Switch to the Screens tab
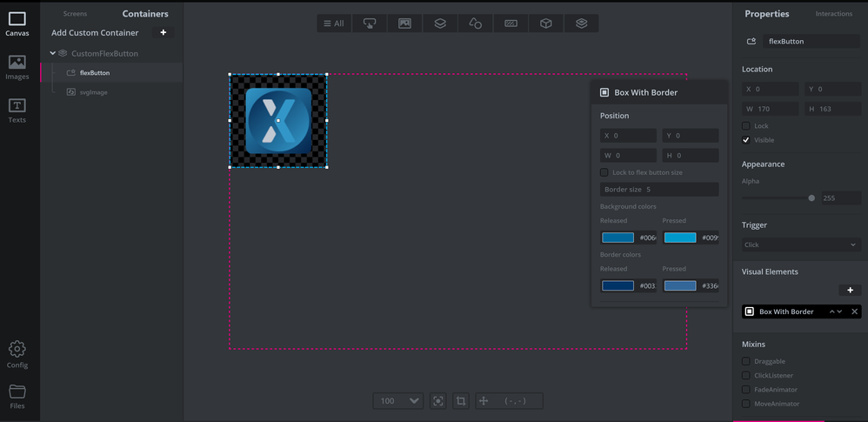 (x=75, y=14)
